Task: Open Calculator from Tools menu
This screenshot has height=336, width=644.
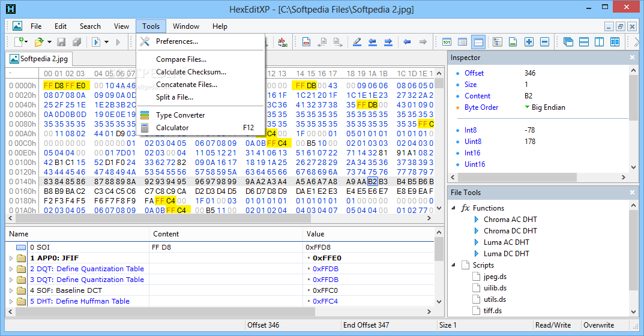Action: pyautogui.click(x=200, y=128)
